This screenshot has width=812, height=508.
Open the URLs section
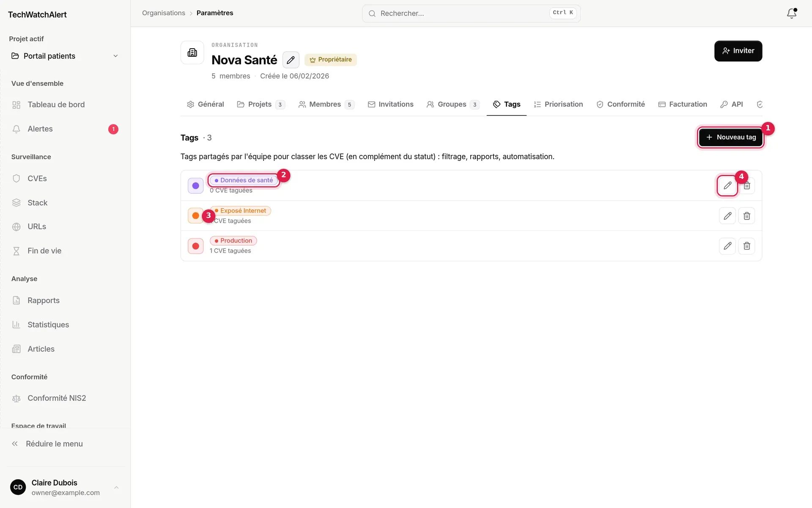pyautogui.click(x=65, y=226)
